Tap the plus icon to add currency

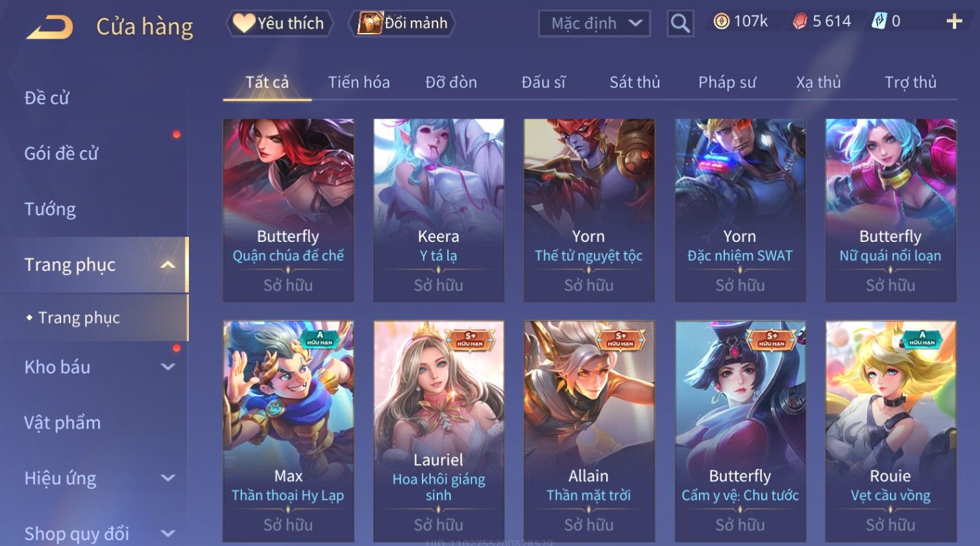(954, 21)
